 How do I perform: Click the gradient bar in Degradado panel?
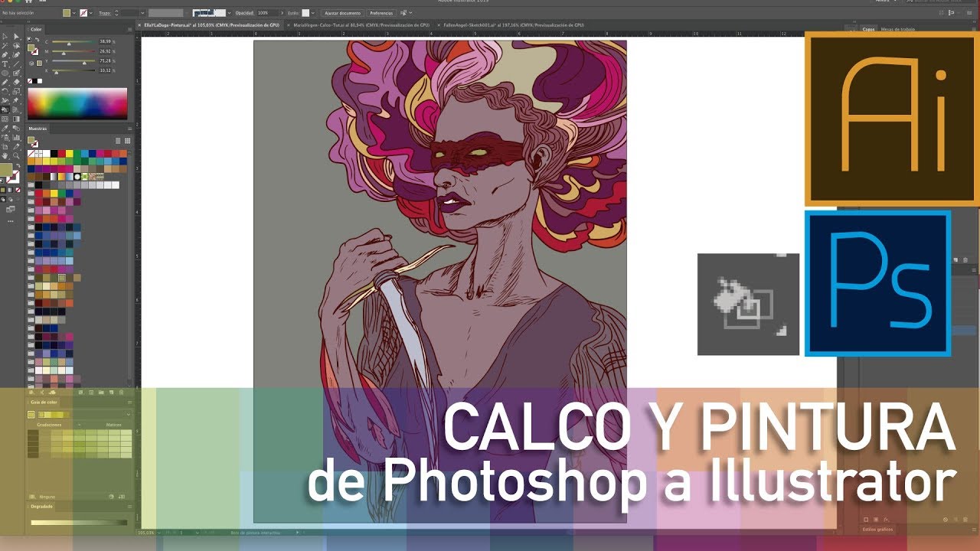(79, 523)
